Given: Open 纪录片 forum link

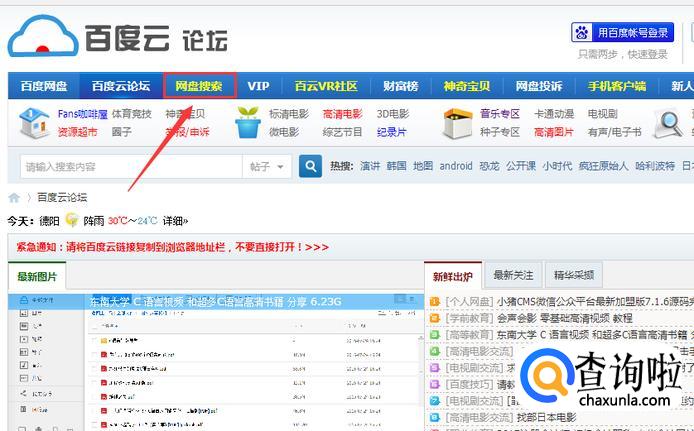Looking at the screenshot, I should tap(391, 132).
